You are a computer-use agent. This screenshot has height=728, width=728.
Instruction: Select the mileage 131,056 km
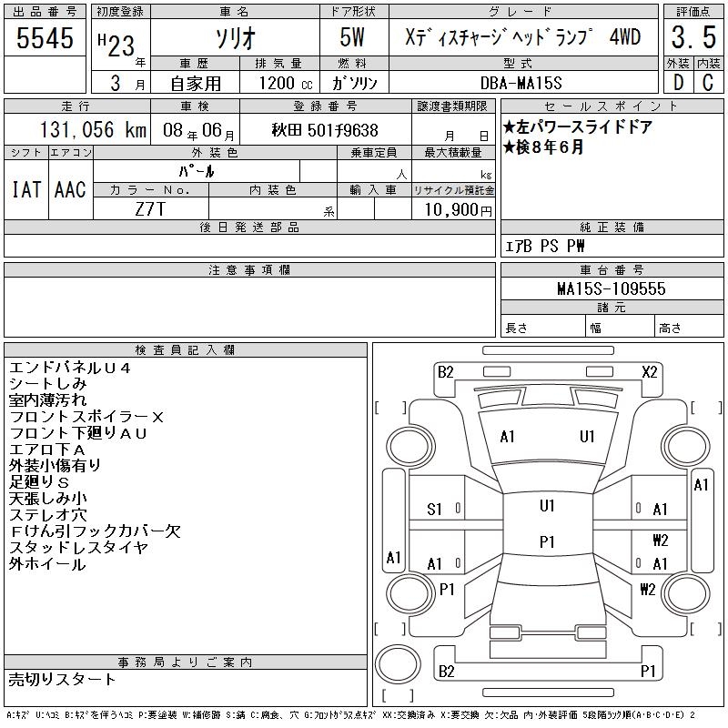[93, 129]
